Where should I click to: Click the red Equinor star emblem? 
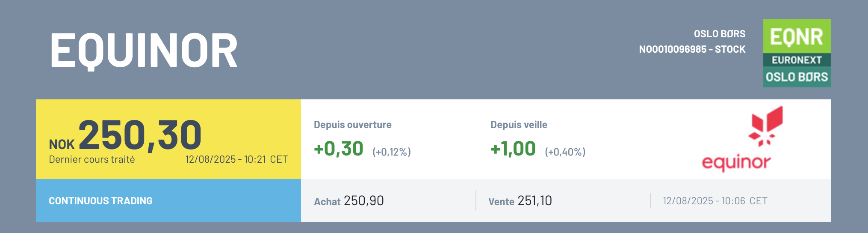pyautogui.click(x=765, y=126)
